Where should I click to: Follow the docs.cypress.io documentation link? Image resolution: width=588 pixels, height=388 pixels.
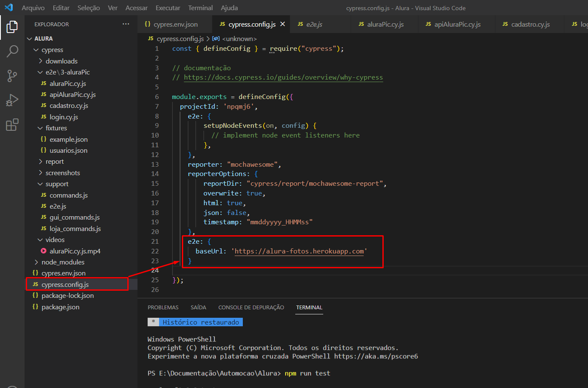point(283,77)
